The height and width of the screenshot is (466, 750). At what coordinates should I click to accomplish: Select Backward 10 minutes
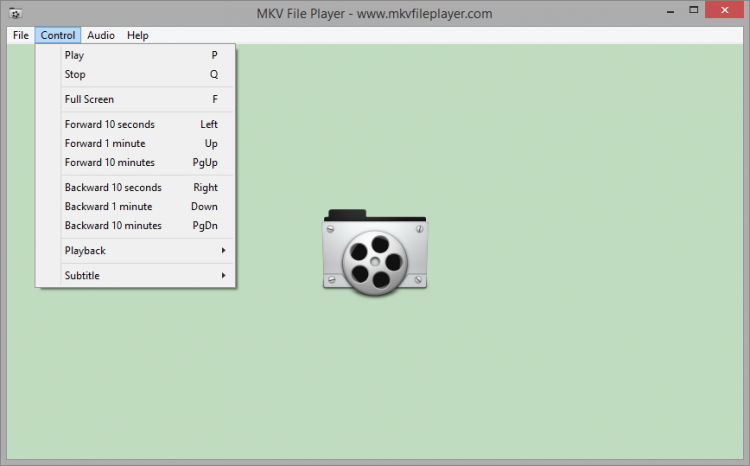135,226
